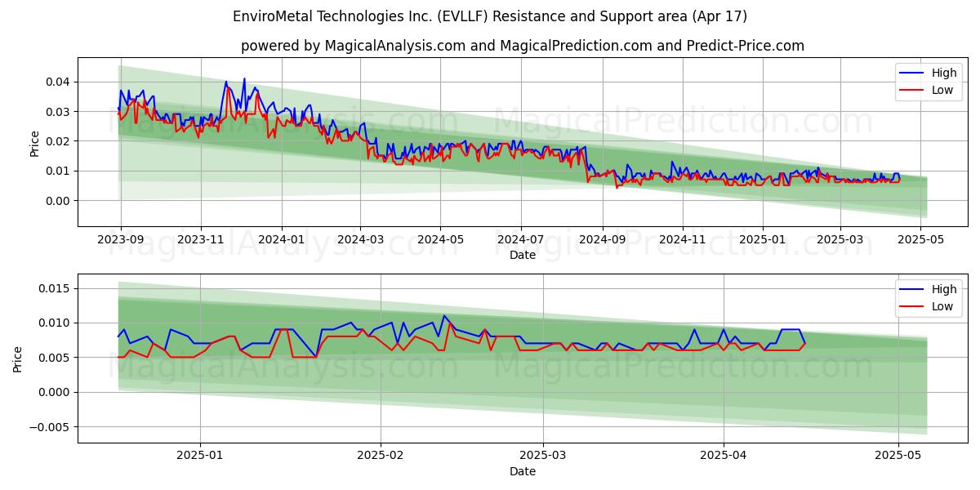The width and height of the screenshot is (980, 490).
Task: Click the '2024-07' x-axis label in top chart
Action: click(x=520, y=240)
